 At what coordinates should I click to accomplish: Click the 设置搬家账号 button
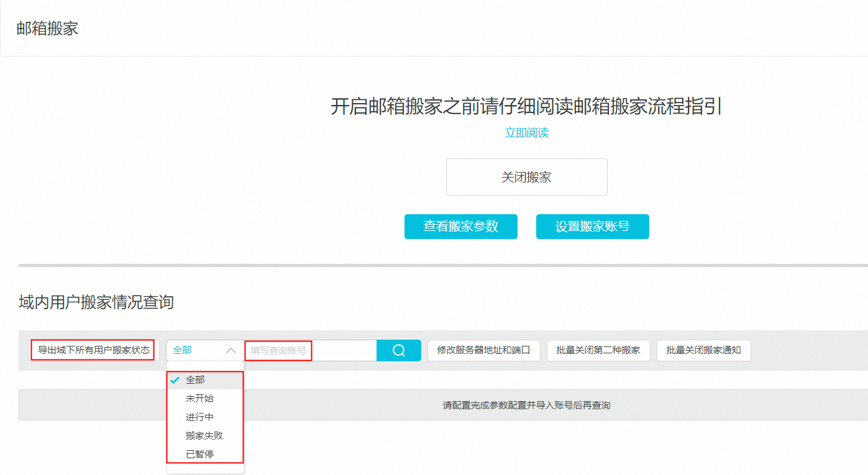(x=592, y=226)
